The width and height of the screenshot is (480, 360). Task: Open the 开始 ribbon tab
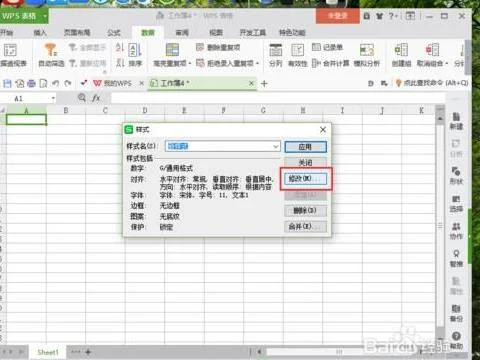click(6, 33)
